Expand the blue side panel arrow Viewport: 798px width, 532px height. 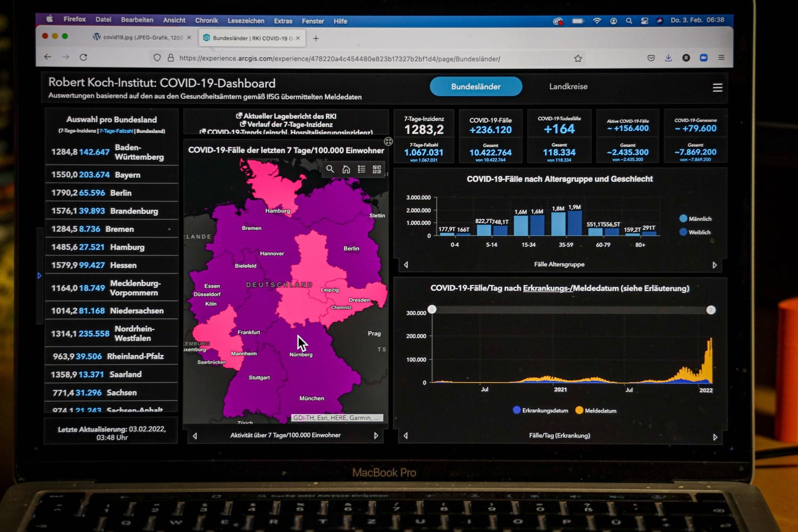coord(39,276)
